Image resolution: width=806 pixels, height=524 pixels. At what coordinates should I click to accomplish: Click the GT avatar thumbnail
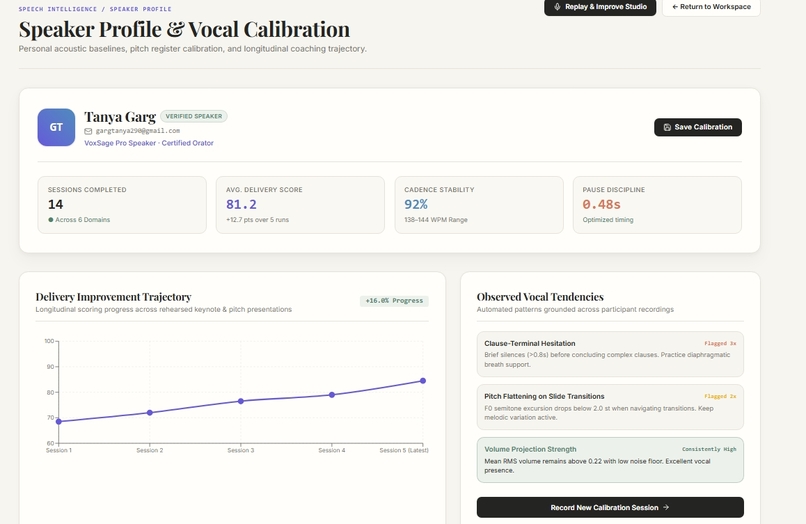pyautogui.click(x=56, y=127)
